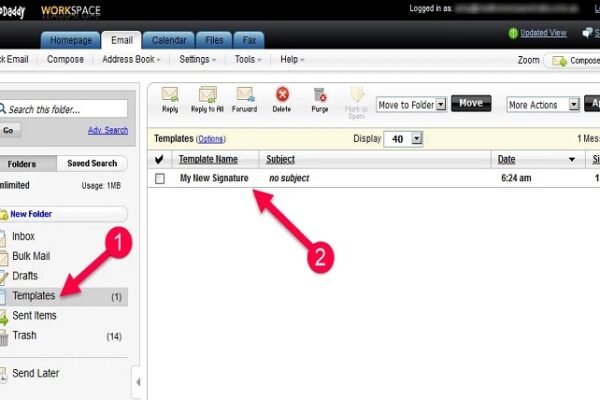Click the black Move button

pos(471,103)
